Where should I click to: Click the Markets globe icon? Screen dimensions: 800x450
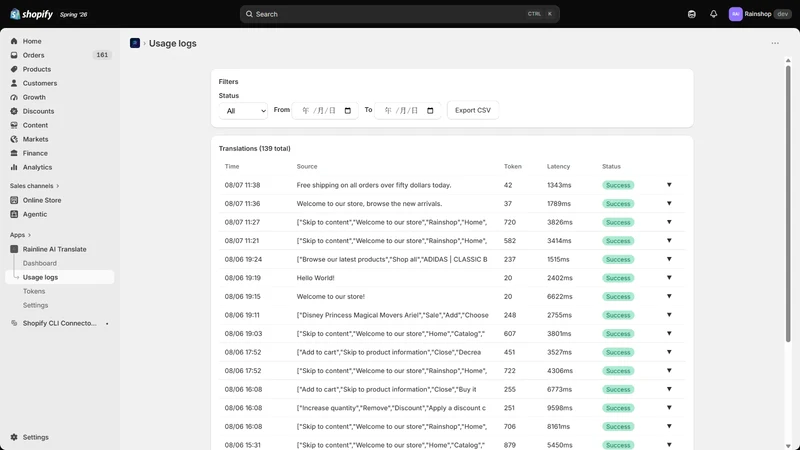click(x=14, y=139)
